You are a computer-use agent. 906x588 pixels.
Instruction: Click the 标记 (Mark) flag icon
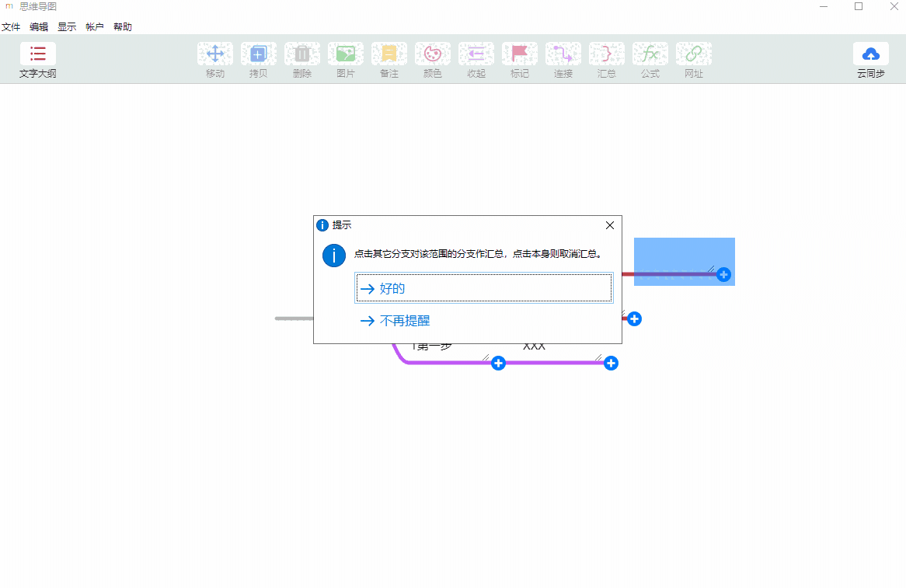pos(520,54)
